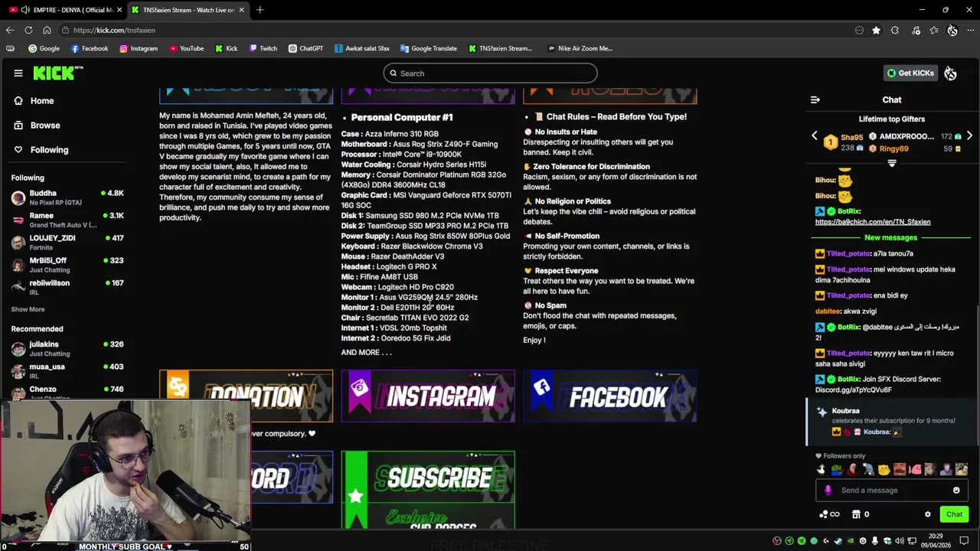The width and height of the screenshot is (980, 551).
Task: Open YouTube bookmark in bookmarks bar
Action: [x=186, y=48]
